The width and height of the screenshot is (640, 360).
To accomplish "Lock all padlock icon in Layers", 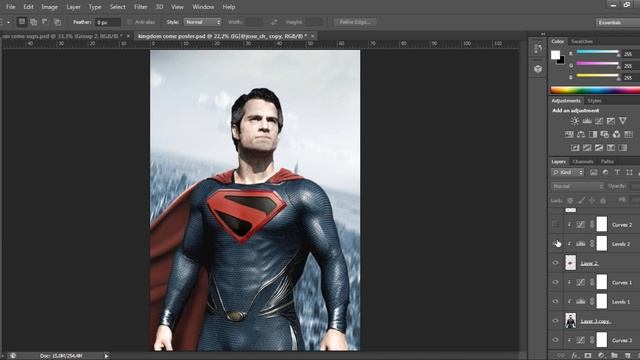I will 603,200.
